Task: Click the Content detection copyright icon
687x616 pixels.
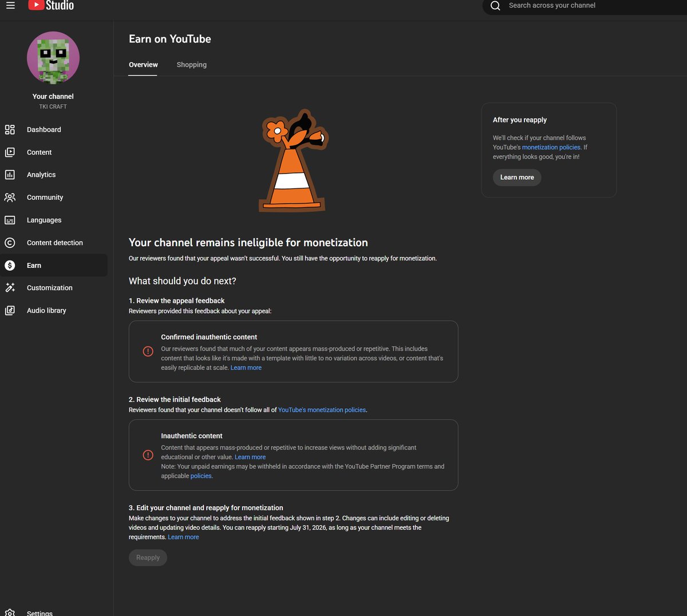Action: tap(10, 243)
